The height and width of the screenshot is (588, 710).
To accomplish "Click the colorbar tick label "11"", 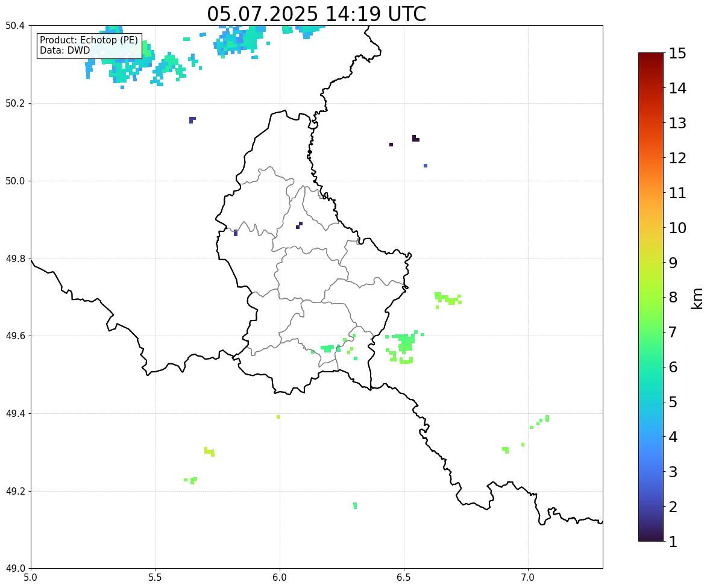I will pyautogui.click(x=677, y=193).
